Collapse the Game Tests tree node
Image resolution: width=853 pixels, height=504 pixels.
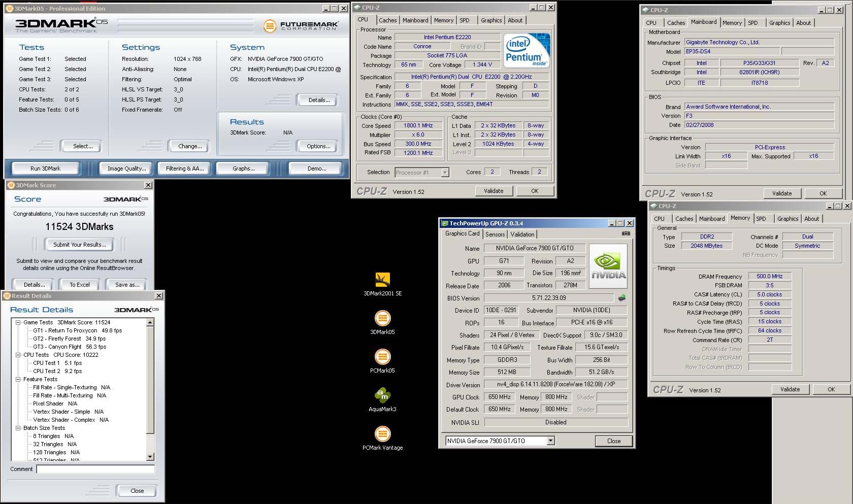coord(18,322)
